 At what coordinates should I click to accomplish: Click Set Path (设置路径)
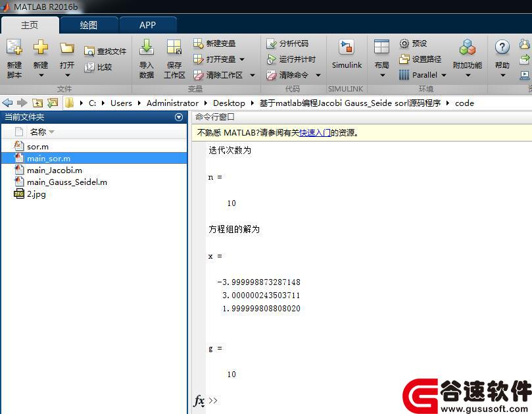click(x=420, y=59)
